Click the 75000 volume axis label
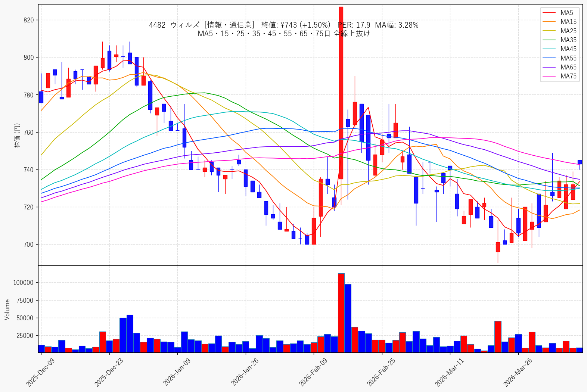Image resolution: width=587 pixels, height=392 pixels. pos(25,301)
